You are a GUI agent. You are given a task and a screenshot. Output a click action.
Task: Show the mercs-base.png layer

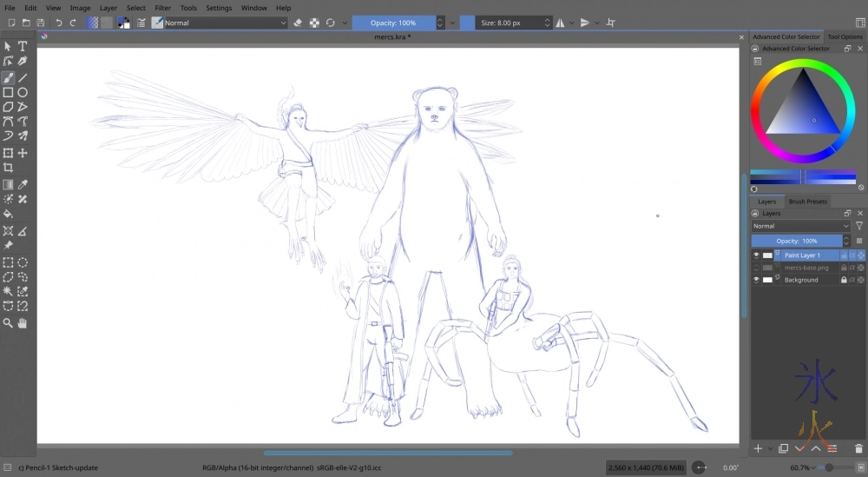click(756, 268)
